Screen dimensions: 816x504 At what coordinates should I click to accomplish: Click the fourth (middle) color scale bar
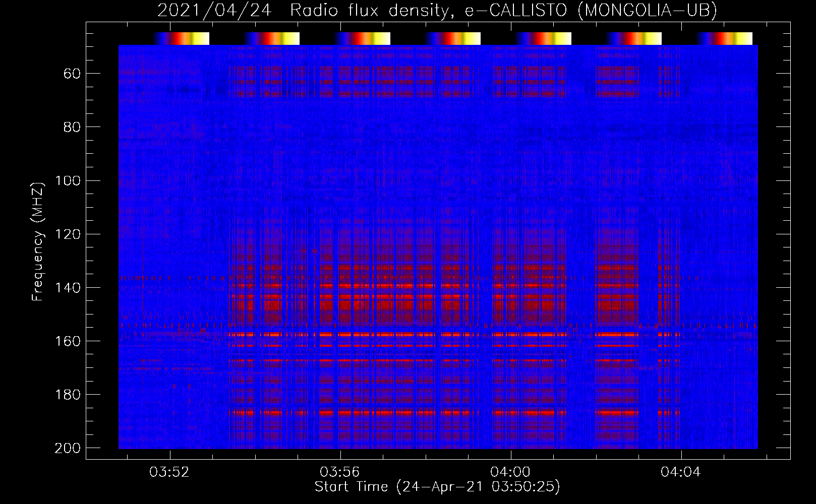(453, 38)
